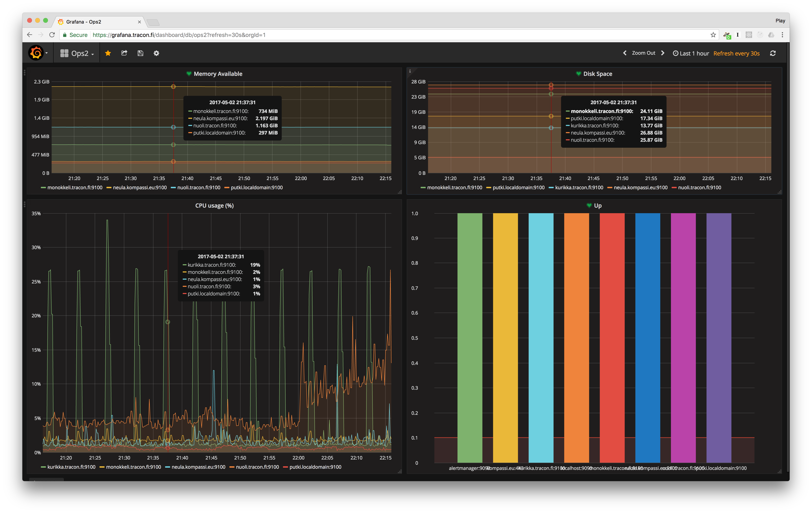The image size is (812, 513).
Task: Click the green heart alert icon on Disk Space
Action: tap(578, 74)
